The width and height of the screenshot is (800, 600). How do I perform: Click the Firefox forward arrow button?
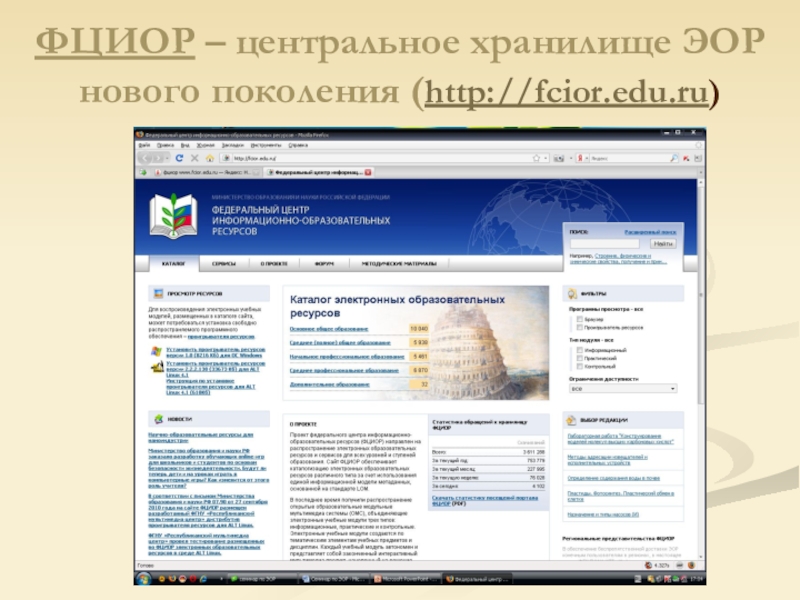[158, 158]
